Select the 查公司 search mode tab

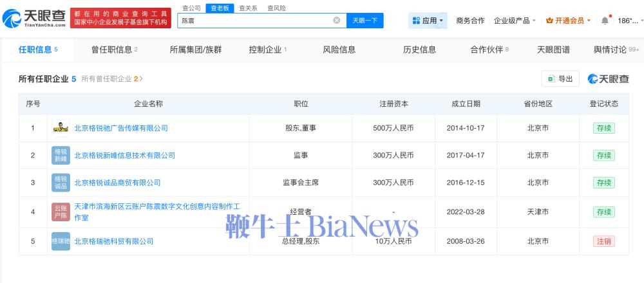pos(191,8)
